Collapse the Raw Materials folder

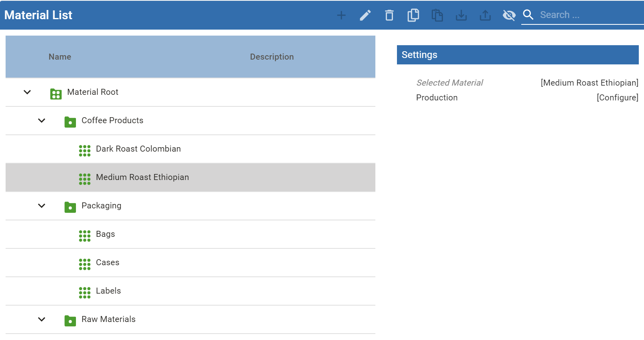[42, 319]
